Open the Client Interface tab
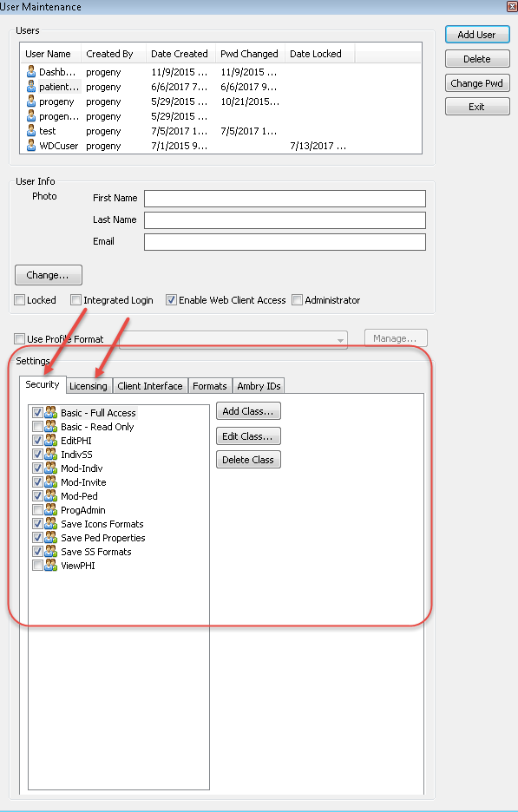The width and height of the screenshot is (518, 812). pos(150,386)
